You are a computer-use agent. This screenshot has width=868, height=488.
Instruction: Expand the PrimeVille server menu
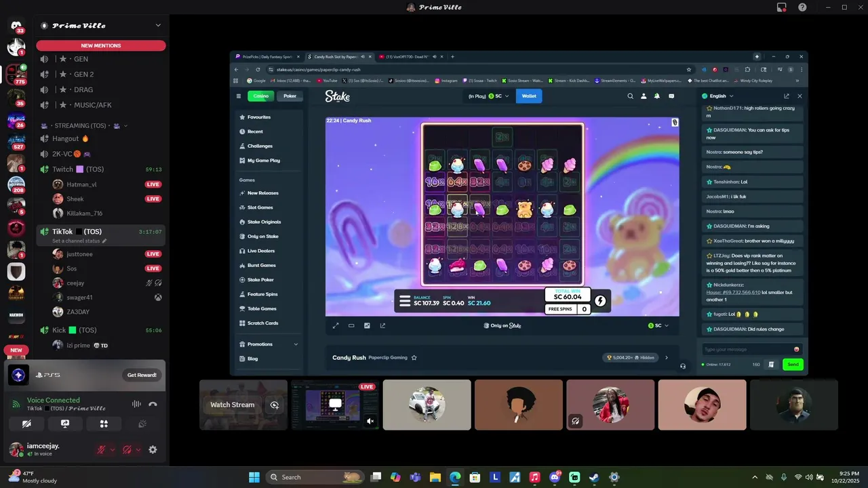[x=158, y=26]
